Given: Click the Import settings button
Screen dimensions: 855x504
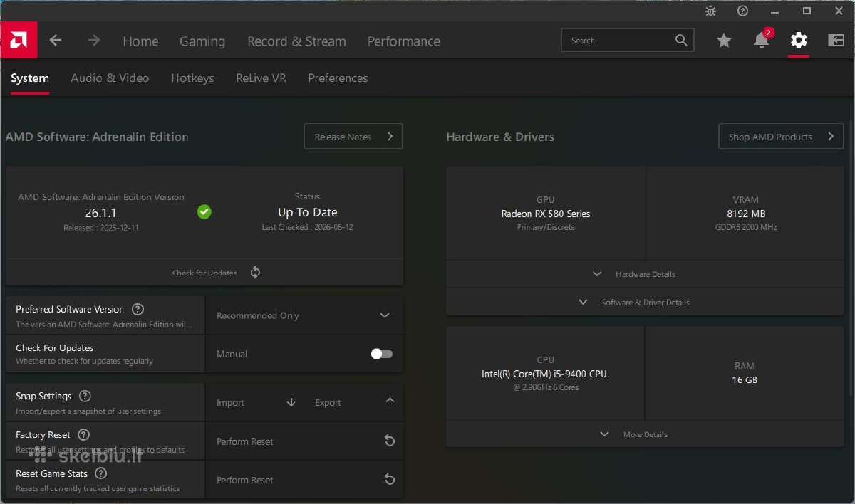Looking at the screenshot, I should [x=256, y=402].
